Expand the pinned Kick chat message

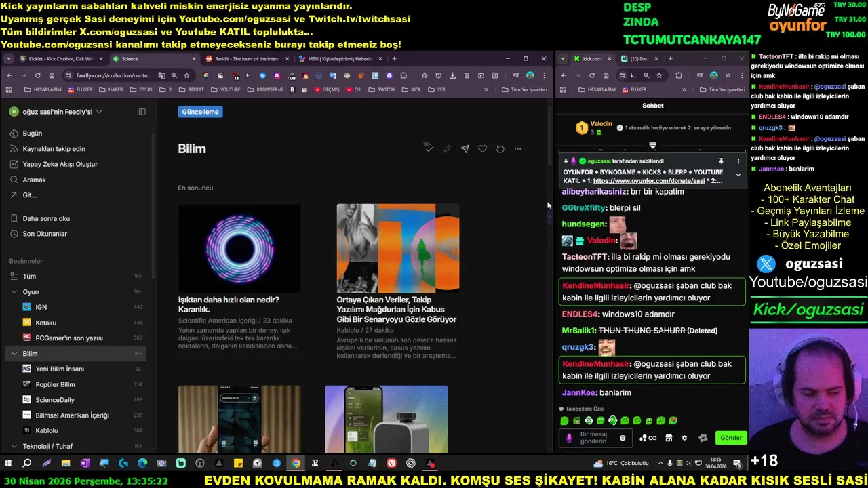[738, 175]
